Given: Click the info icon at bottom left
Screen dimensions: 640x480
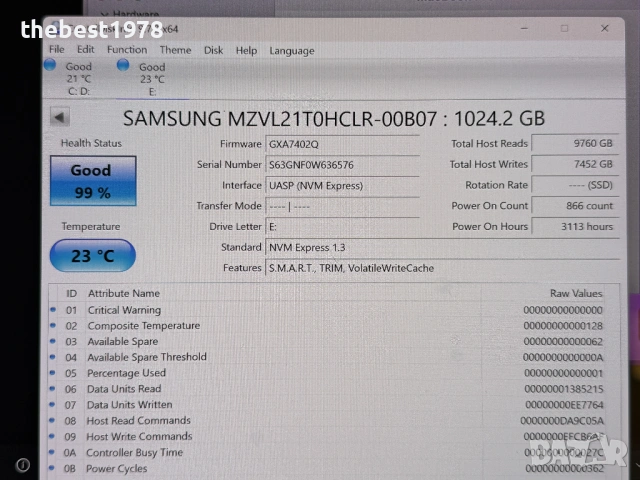Looking at the screenshot, I should (x=23, y=464).
